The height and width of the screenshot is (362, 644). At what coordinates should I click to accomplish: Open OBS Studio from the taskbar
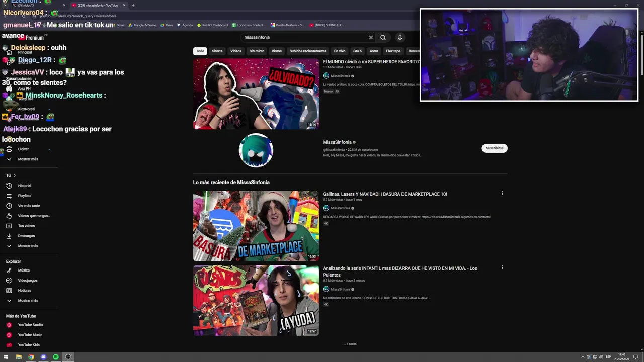(x=68, y=357)
